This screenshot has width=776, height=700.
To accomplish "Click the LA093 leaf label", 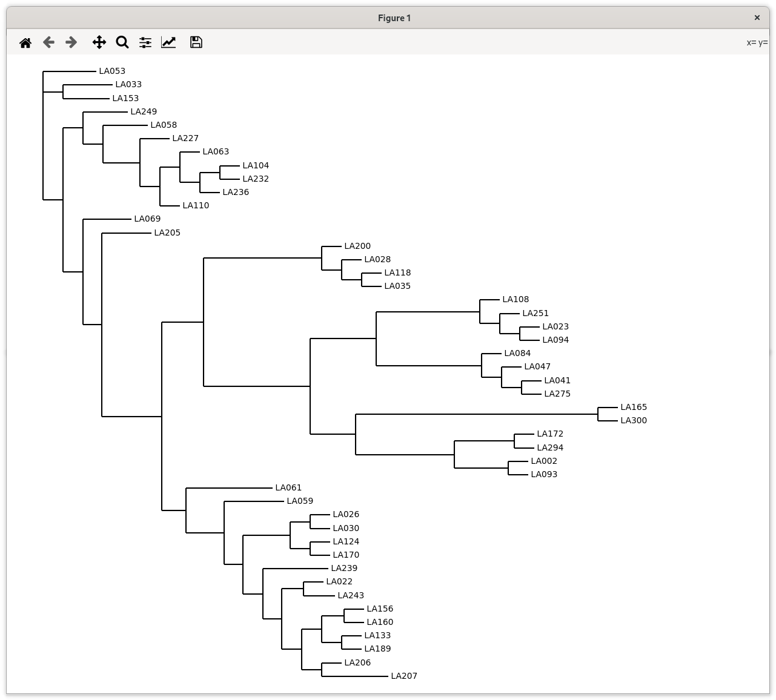I will [544, 474].
